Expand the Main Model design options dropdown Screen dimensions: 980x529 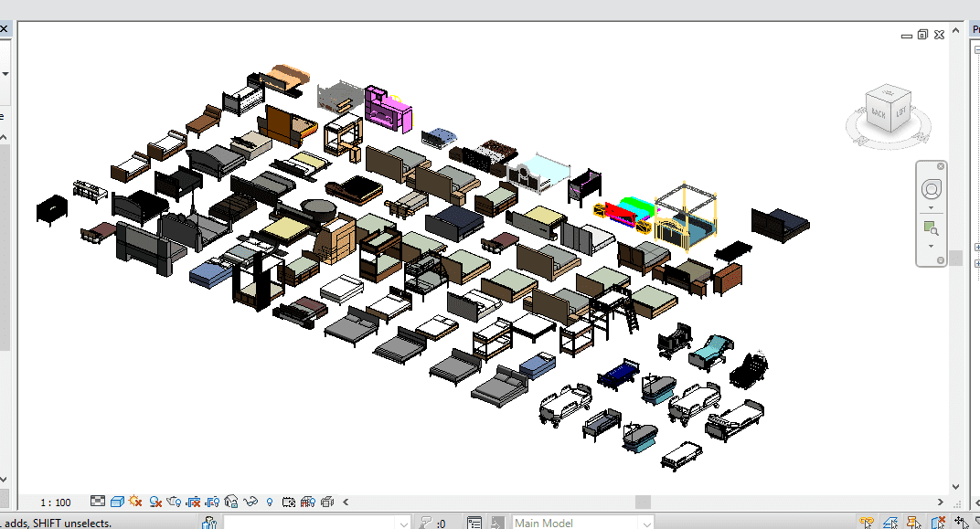[646, 523]
